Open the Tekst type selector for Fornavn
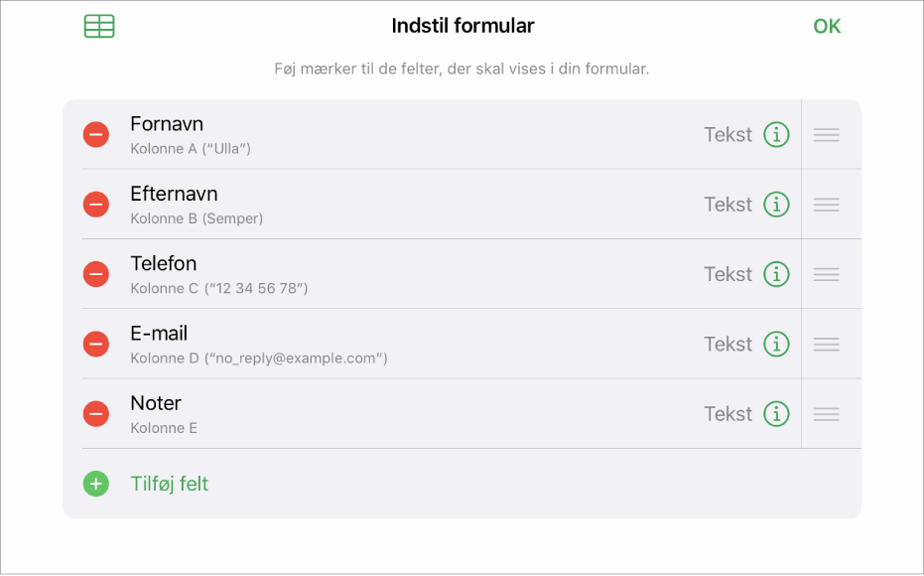Viewport: 924px width, 576px height. point(727,134)
